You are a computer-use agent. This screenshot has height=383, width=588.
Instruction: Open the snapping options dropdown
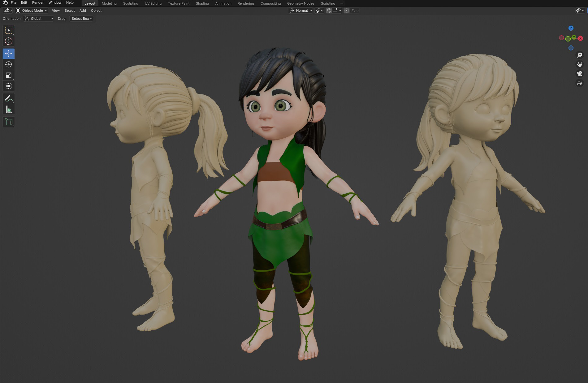[x=337, y=11]
